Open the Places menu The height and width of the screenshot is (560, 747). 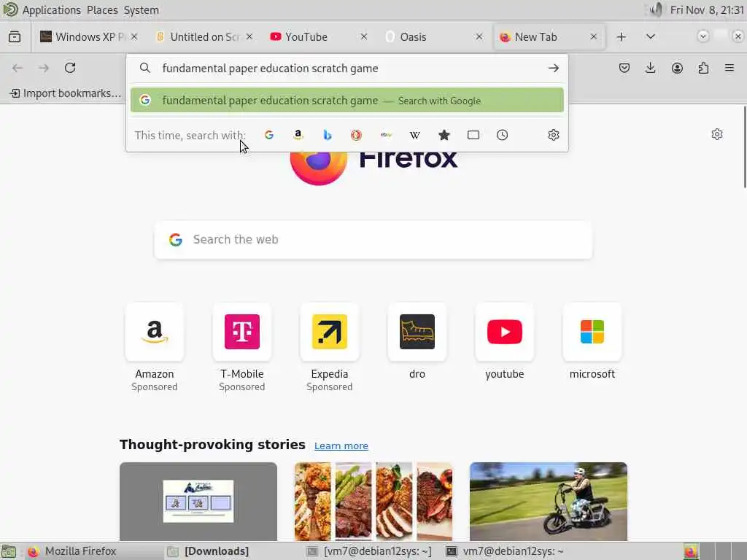click(x=102, y=10)
